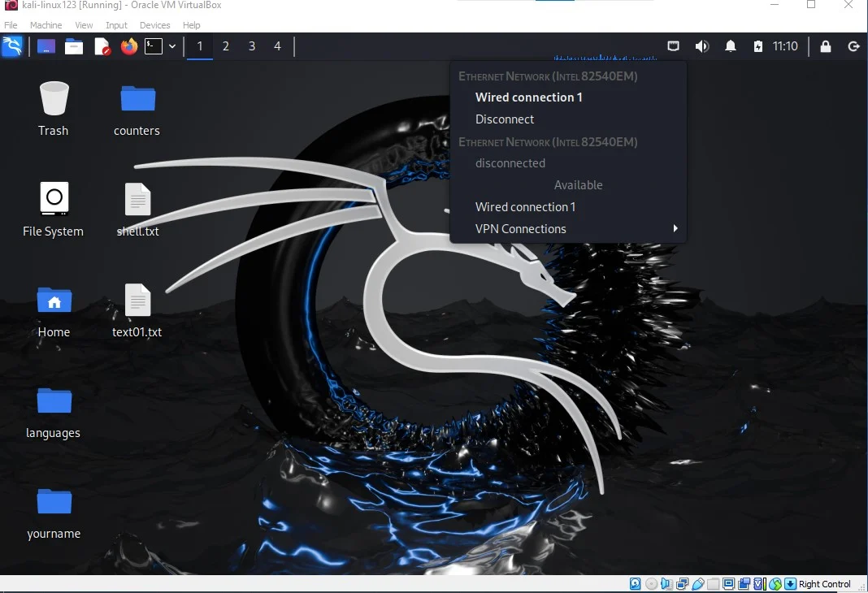Click the CPU graph panel monitor

click(x=605, y=56)
